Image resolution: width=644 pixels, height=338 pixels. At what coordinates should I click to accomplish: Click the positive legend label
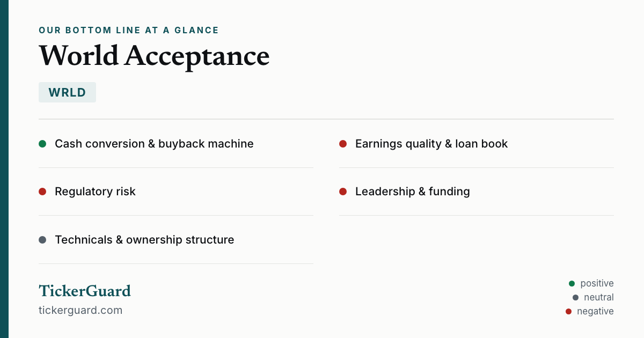pos(597,283)
